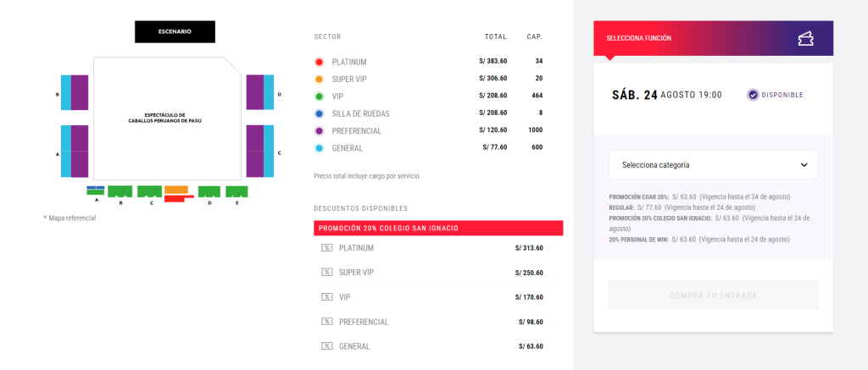The image size is (868, 370).
Task: Expand the Promoción 20% Colegio San Ignacio bar
Action: 438,228
